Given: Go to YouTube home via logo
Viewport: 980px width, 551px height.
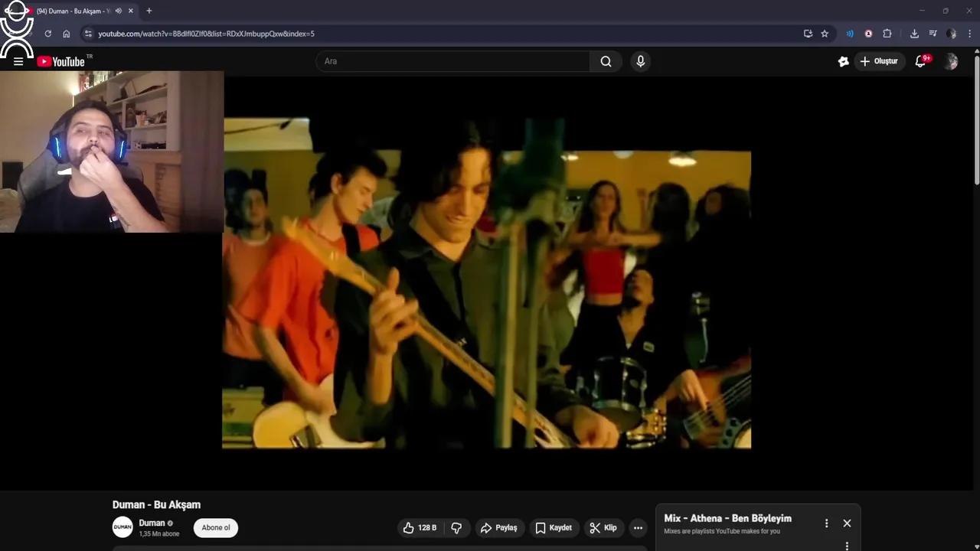Looking at the screenshot, I should tap(60, 62).
